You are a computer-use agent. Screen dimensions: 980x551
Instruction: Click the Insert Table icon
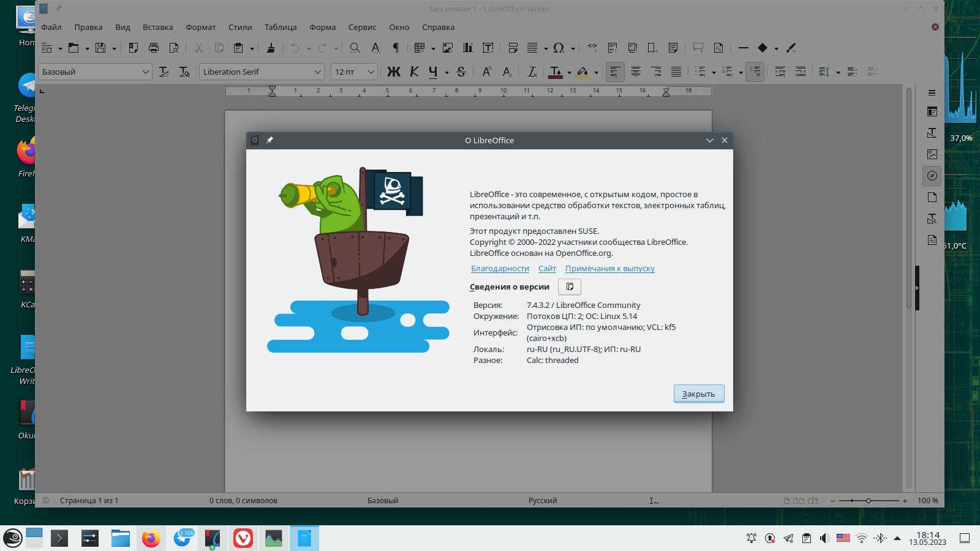tap(420, 48)
